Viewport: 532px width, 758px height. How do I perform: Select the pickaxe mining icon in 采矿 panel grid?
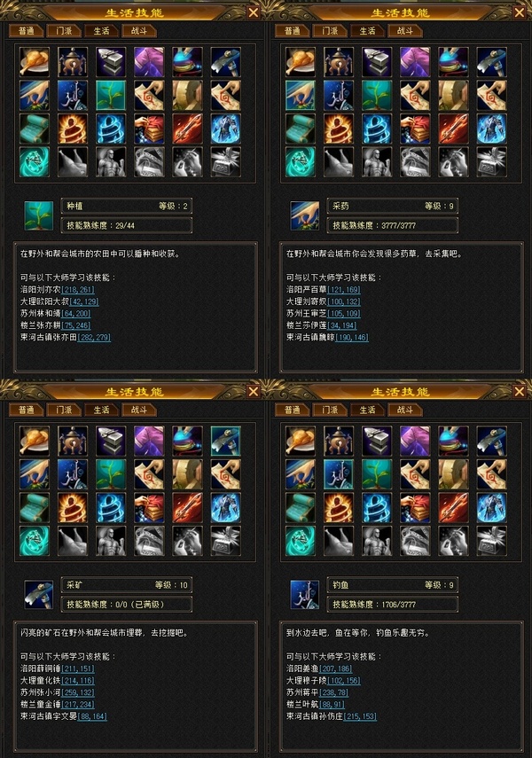225,441
